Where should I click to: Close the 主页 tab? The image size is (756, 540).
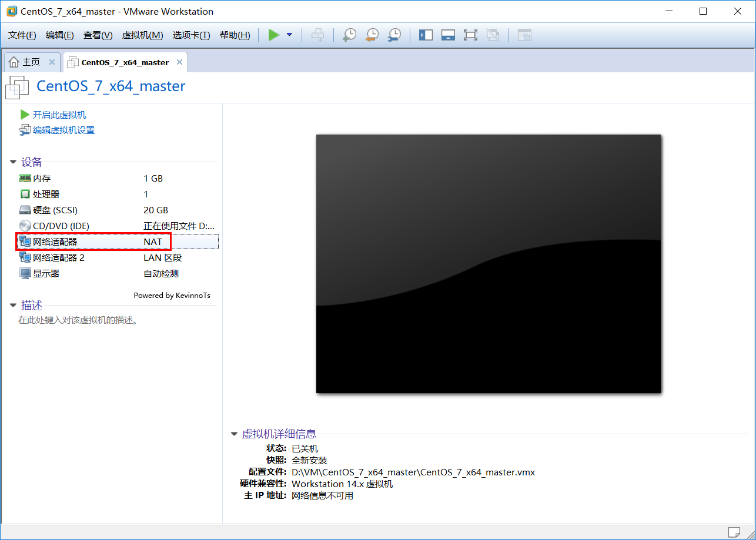pos(52,62)
